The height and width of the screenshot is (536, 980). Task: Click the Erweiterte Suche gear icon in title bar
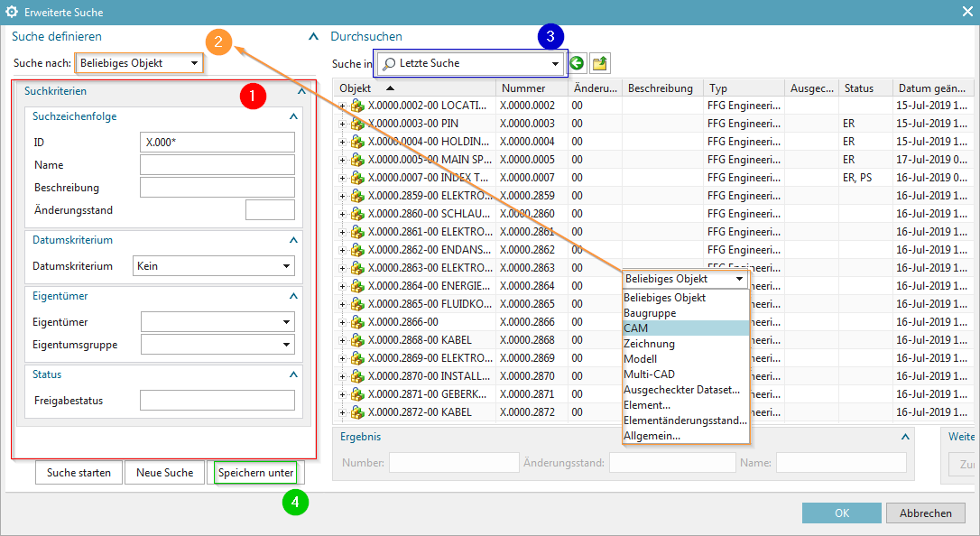(x=12, y=13)
